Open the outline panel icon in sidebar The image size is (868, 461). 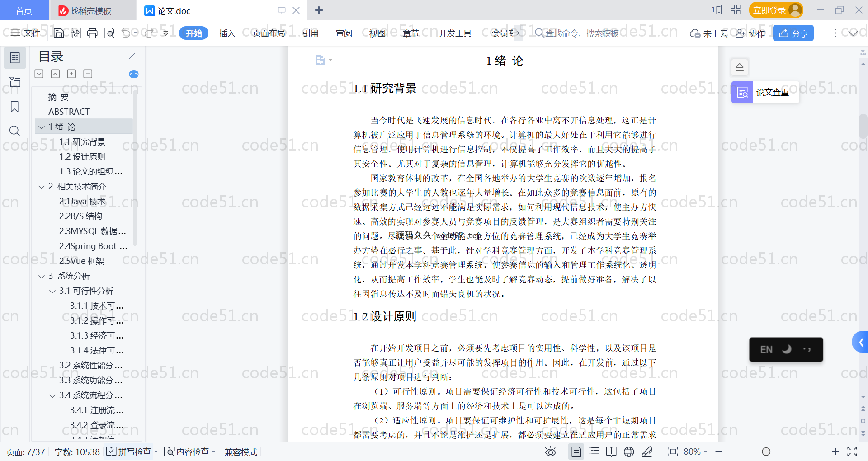click(15, 58)
